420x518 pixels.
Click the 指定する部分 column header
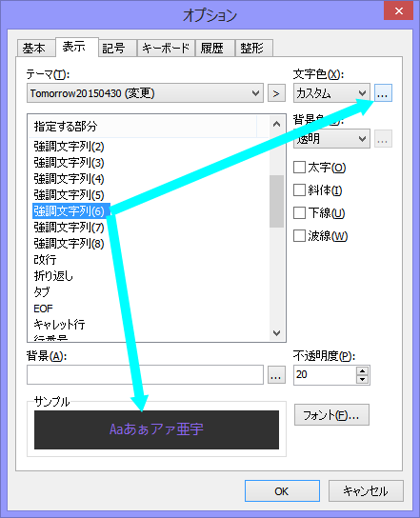click(143, 127)
